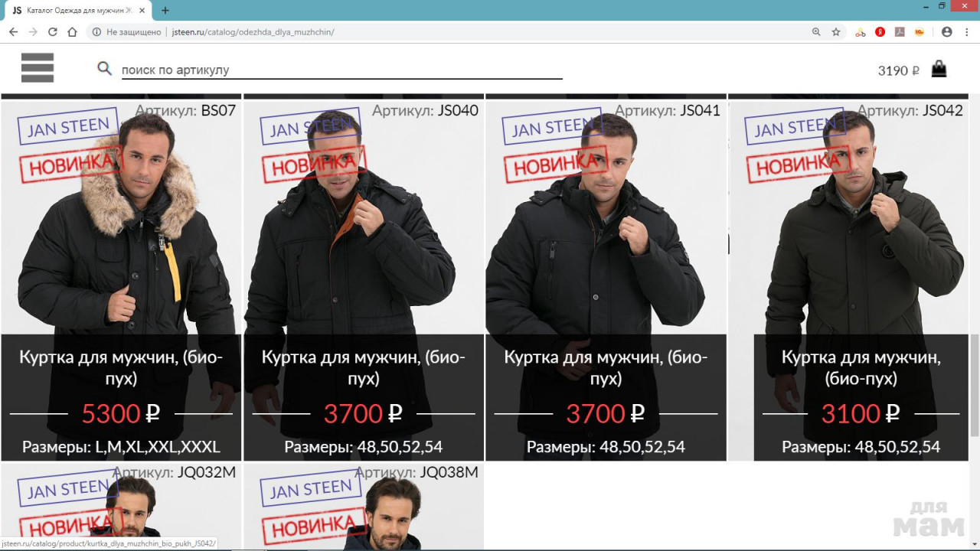The image size is (980, 551).
Task: Click the browser zoom magnifier icon
Action: (x=816, y=32)
